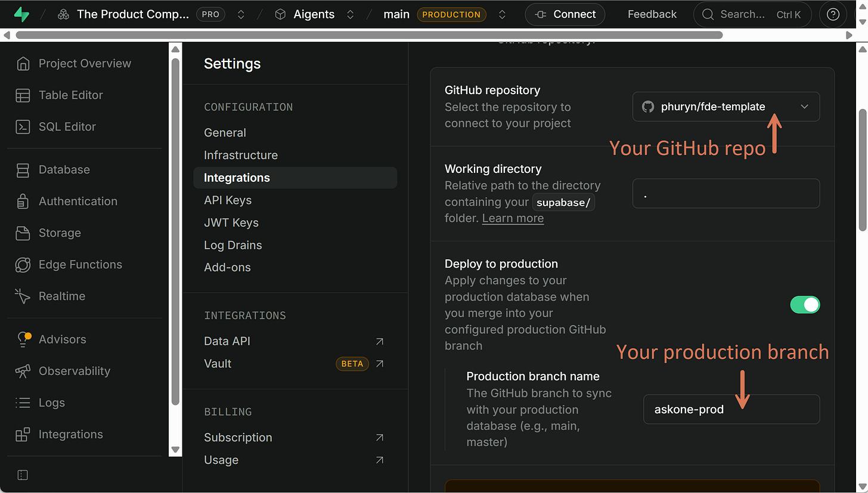868x493 pixels.
Task: Follow the Learn more link
Action: pyautogui.click(x=513, y=218)
